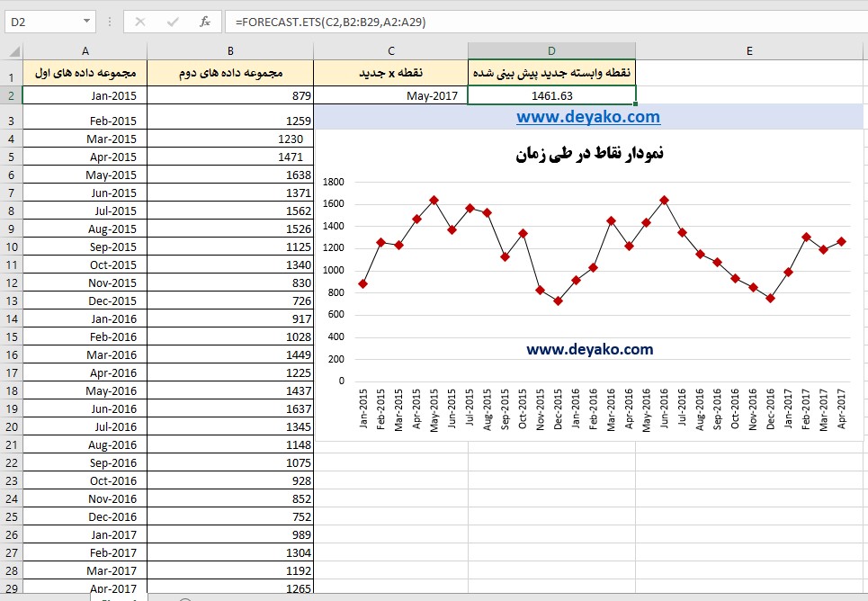Viewport: 868px width, 601px height.
Task: Select cell B11 with value 1340
Action: tap(230, 265)
